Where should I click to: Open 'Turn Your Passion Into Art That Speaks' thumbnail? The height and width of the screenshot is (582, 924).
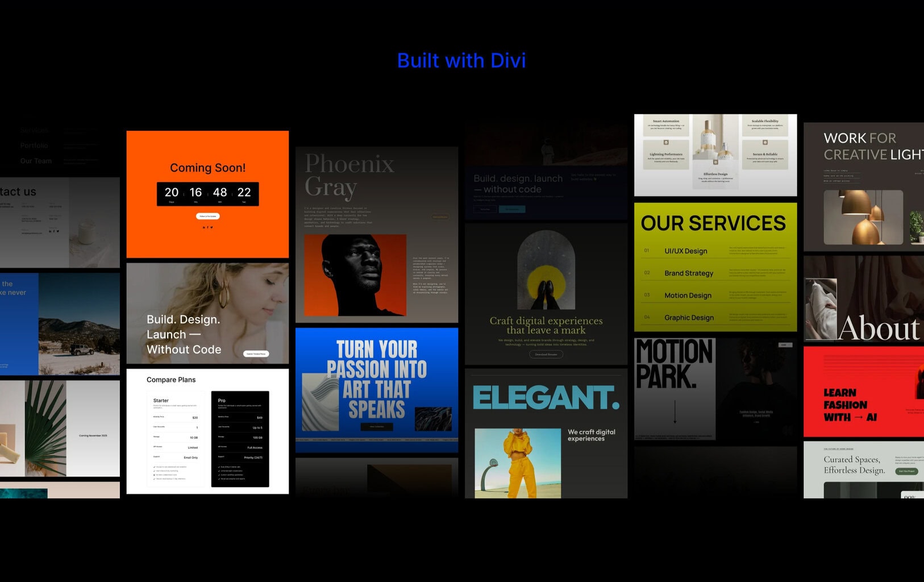(x=377, y=390)
